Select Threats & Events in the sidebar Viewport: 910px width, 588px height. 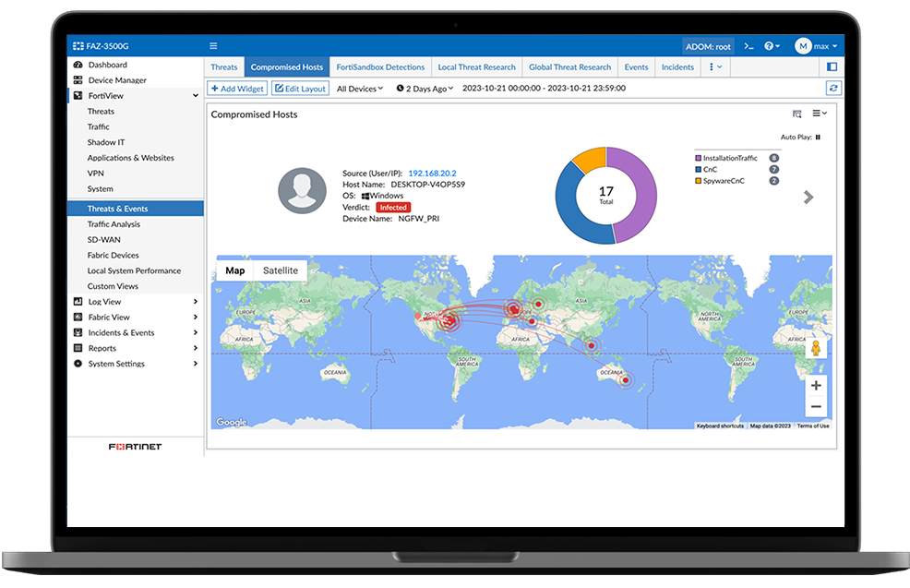(136, 209)
